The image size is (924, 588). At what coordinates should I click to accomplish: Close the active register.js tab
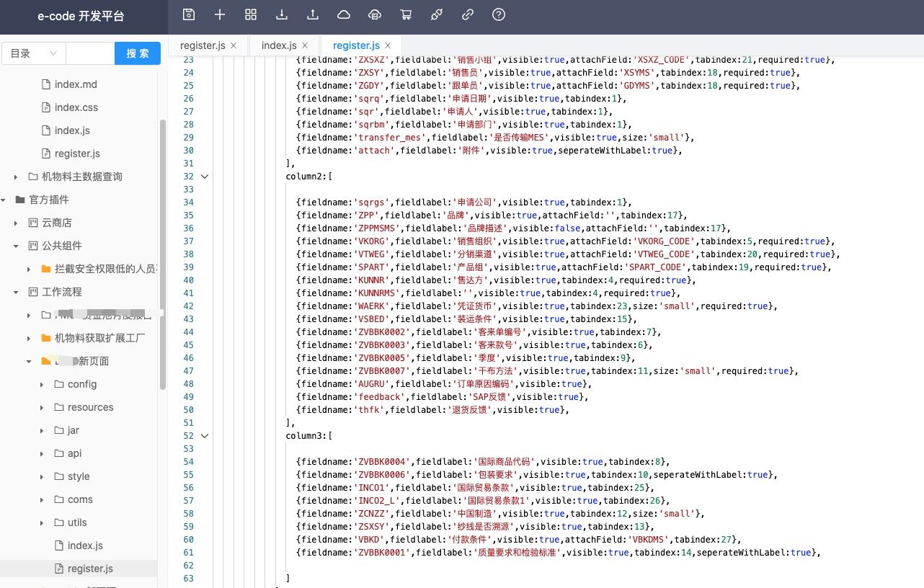pyautogui.click(x=387, y=45)
